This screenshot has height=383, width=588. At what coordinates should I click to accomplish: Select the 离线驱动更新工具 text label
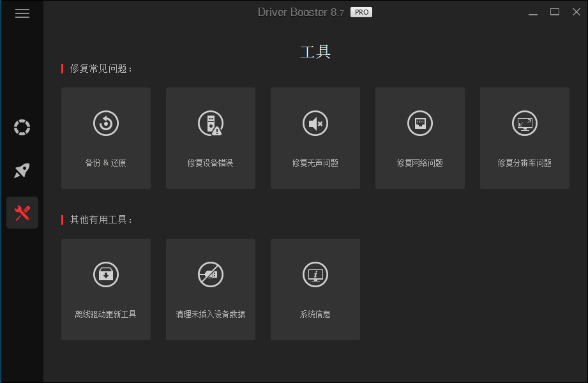tap(105, 313)
